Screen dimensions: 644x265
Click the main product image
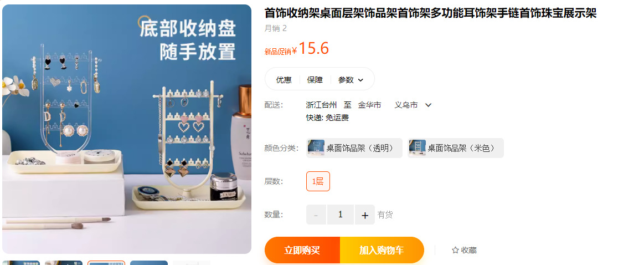126,129
